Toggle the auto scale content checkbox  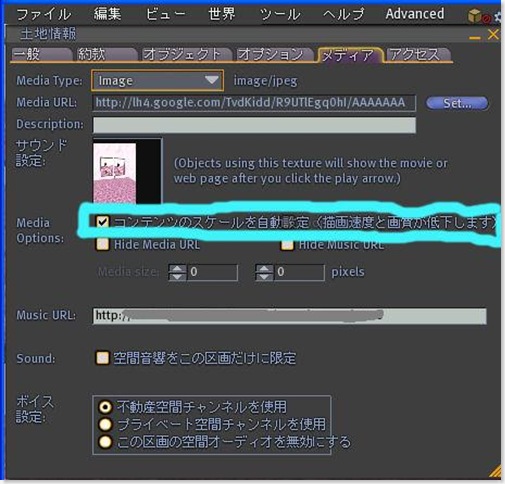102,222
